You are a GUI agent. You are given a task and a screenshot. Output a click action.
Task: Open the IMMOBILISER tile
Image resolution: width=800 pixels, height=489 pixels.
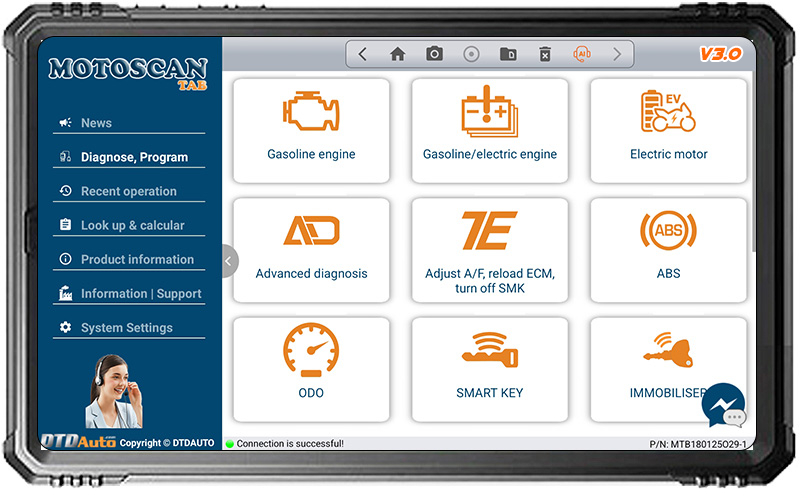668,370
